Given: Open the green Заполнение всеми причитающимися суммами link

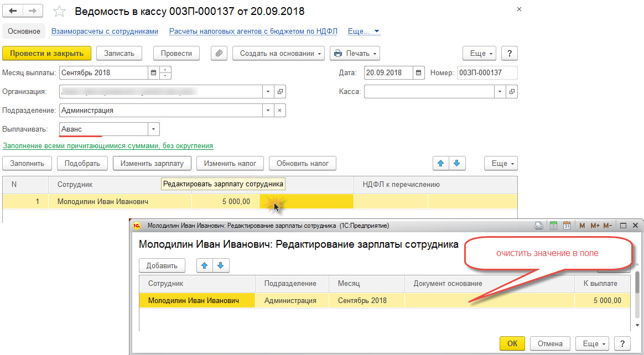Looking at the screenshot, I should pyautogui.click(x=108, y=145).
